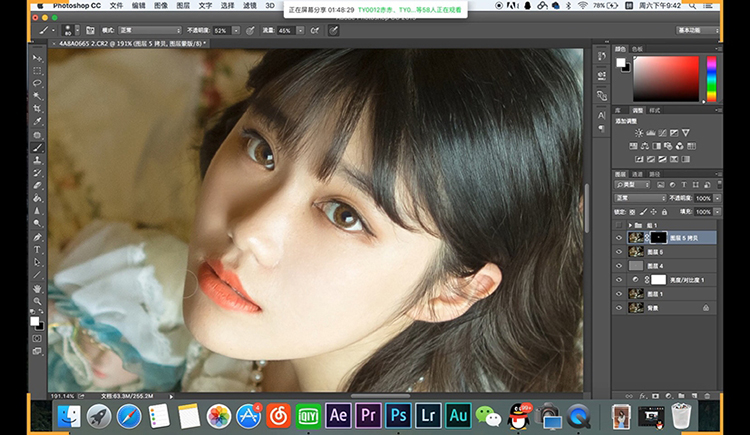Image resolution: width=750 pixels, height=435 pixels.
Task: Switch to the 通道 panel tab
Action: click(x=637, y=174)
